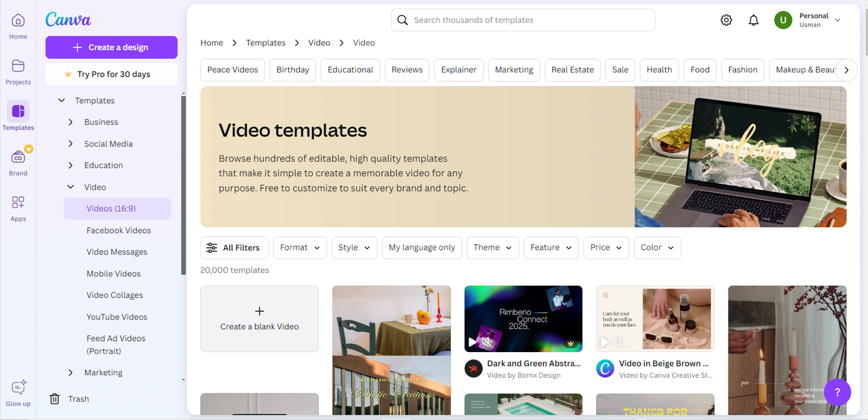This screenshot has height=420, width=868.
Task: Toggle My language only filter
Action: [422, 248]
